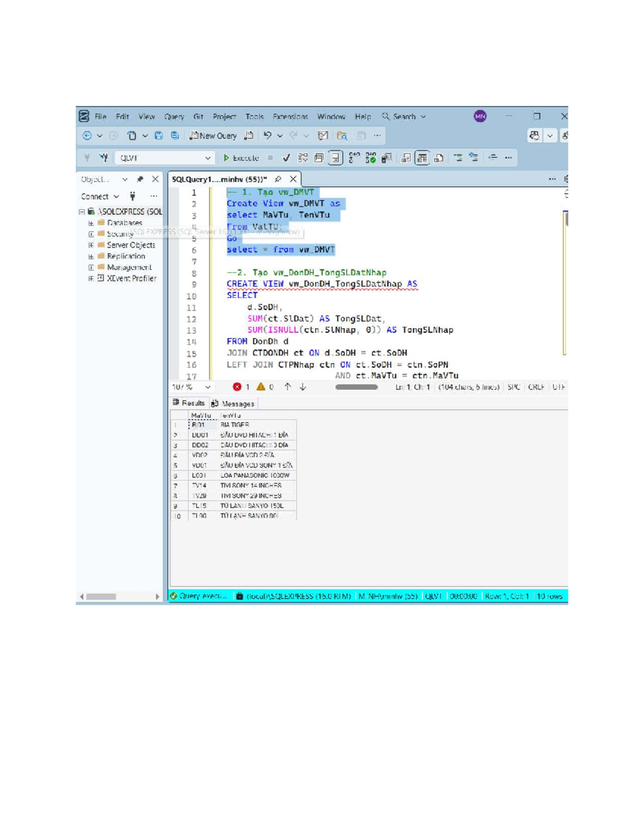Click the Uncomment selected lines icon
Screen dimensions: 644x834
pyautogui.click(x=473, y=157)
